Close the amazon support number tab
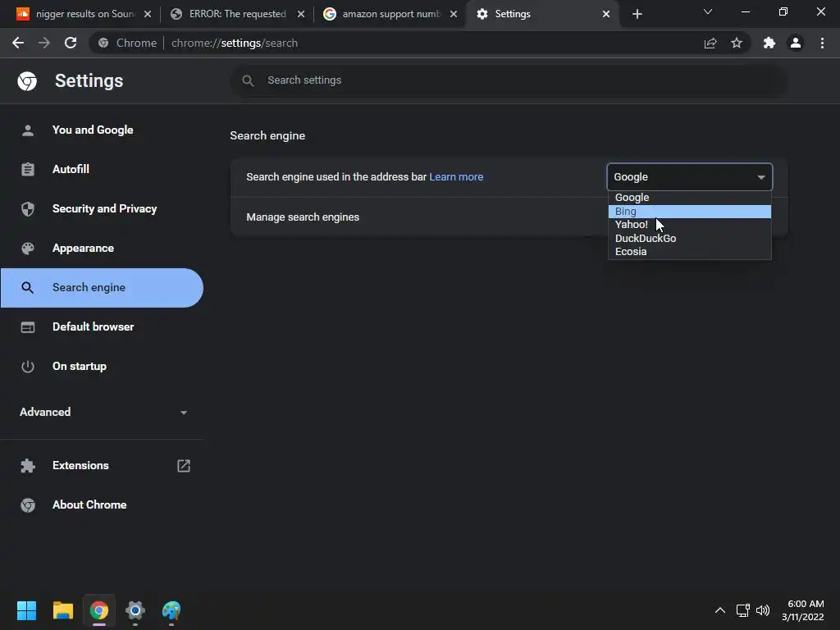Viewport: 840px width, 630px height. (453, 14)
